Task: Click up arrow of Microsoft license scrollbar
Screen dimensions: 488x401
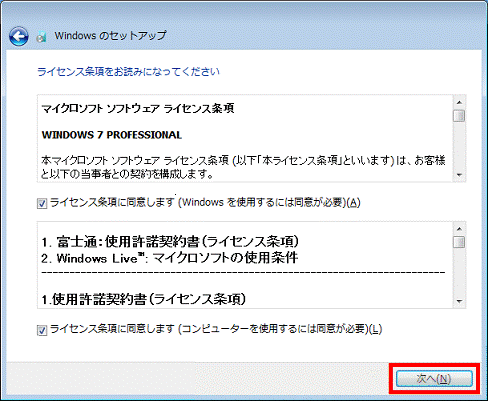Action: click(459, 102)
